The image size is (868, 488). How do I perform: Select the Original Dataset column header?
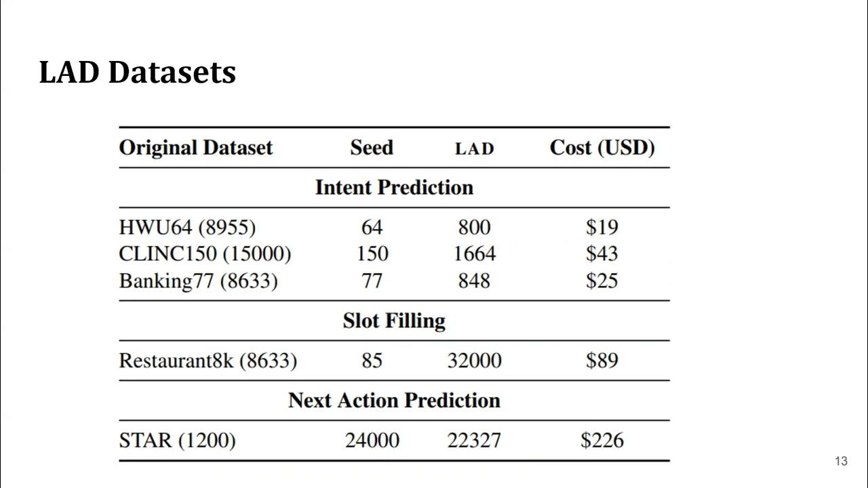coord(195,148)
